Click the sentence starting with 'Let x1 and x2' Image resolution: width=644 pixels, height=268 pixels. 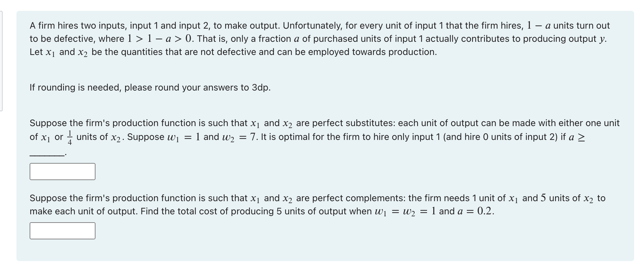coord(230,52)
